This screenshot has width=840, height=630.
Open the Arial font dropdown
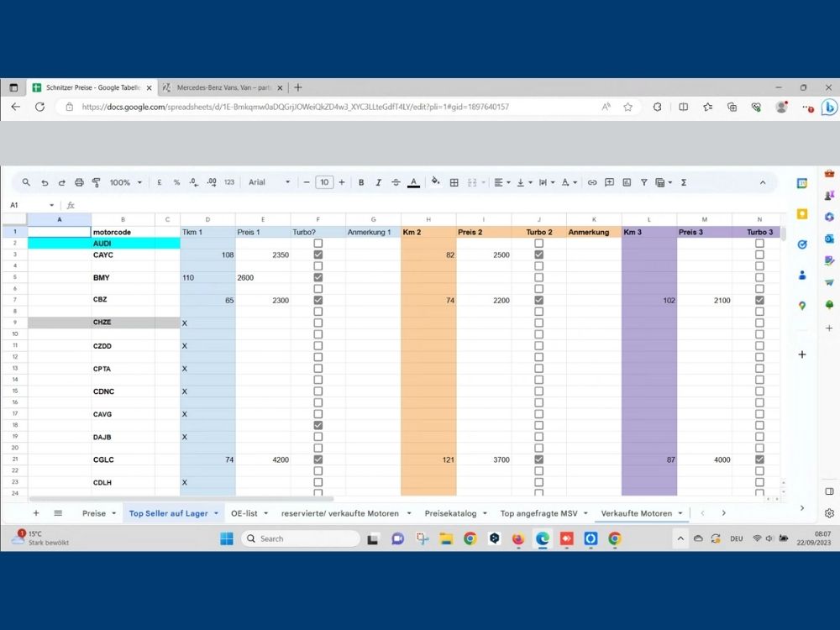click(x=269, y=182)
